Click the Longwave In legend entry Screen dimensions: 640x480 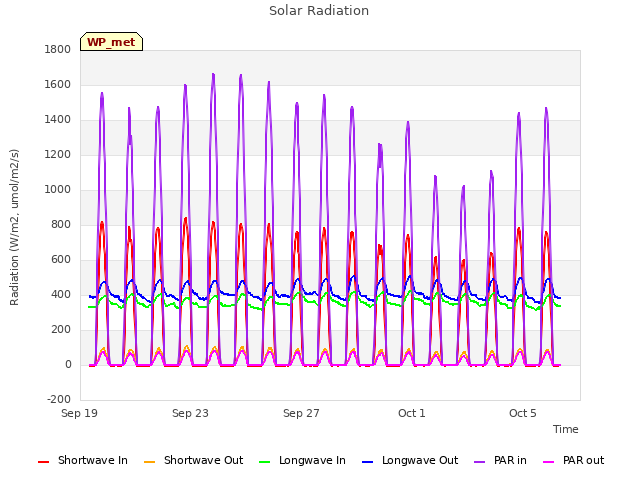[x=302, y=460]
